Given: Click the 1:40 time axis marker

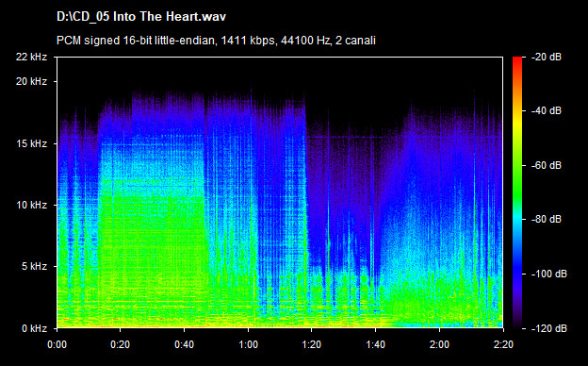Looking at the screenshot, I should 375,344.
